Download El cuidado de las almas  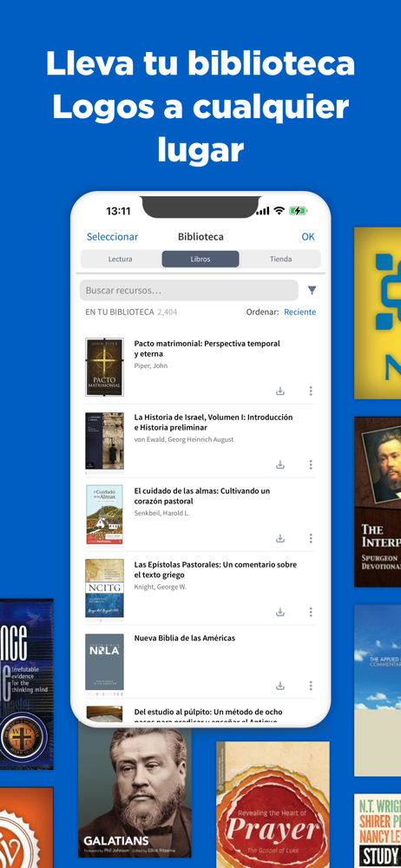[x=280, y=539]
